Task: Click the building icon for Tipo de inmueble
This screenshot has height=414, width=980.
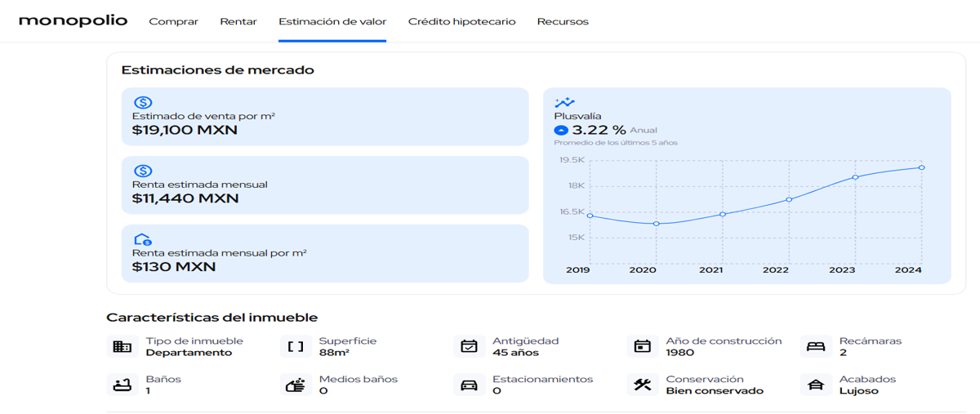Action: (122, 346)
